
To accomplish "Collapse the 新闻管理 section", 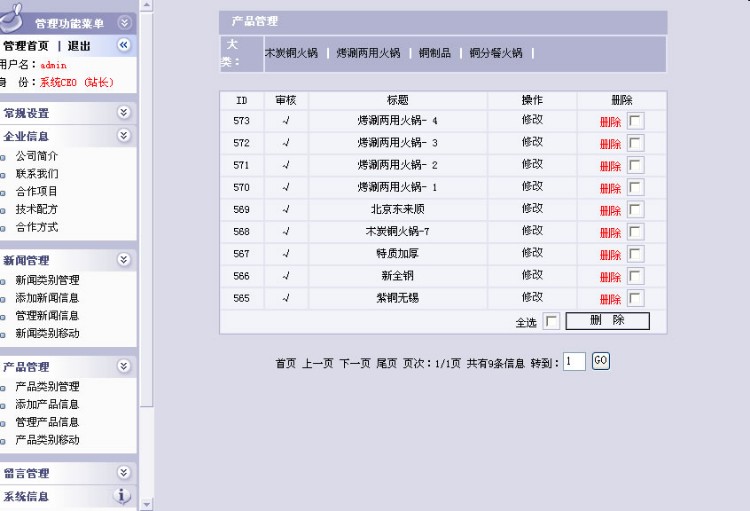I will click(x=124, y=259).
